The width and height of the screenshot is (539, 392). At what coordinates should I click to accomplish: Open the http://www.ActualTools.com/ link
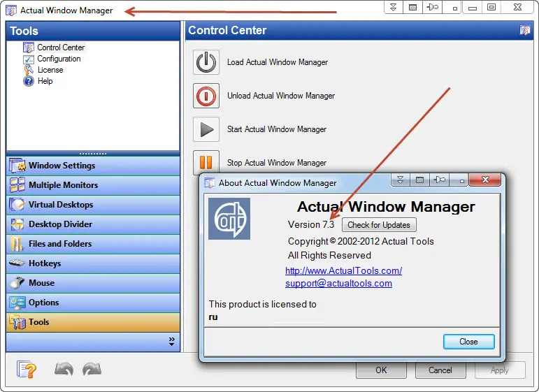tap(343, 270)
